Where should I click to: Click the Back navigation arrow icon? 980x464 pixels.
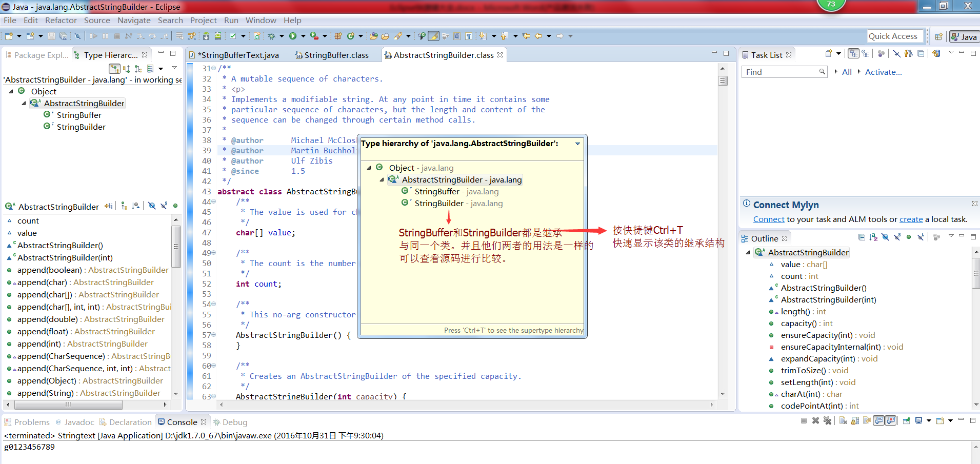click(538, 36)
